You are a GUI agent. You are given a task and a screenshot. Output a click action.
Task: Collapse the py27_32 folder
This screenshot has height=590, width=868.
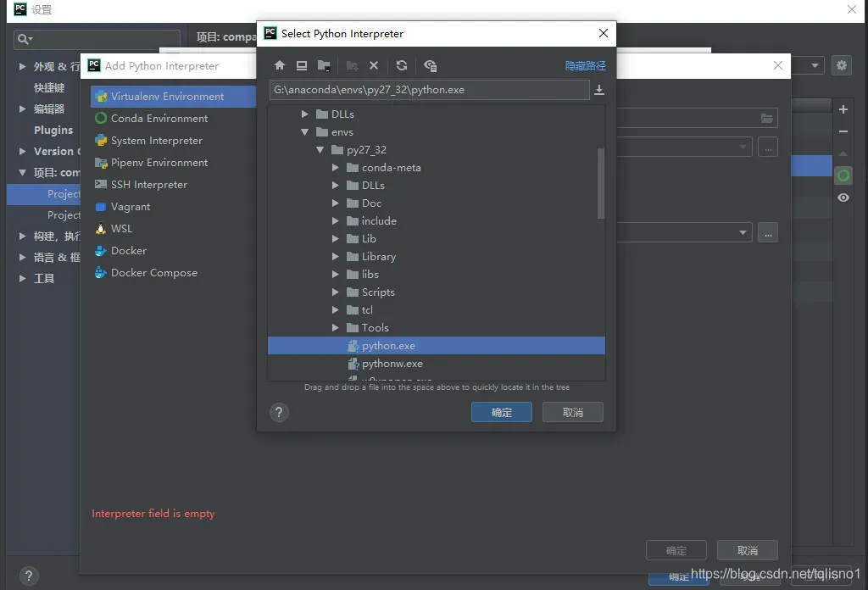320,149
